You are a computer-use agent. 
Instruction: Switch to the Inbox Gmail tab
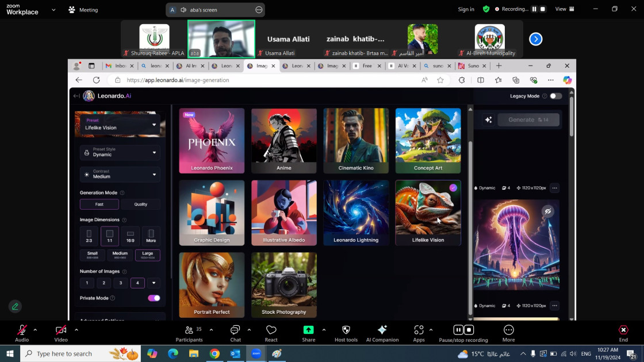pos(116,66)
